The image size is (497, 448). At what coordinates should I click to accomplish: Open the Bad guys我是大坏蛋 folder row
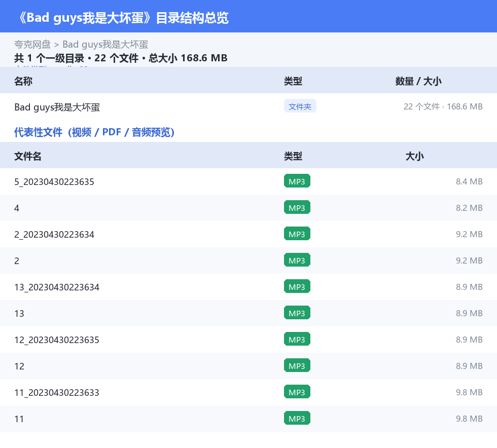[248, 107]
